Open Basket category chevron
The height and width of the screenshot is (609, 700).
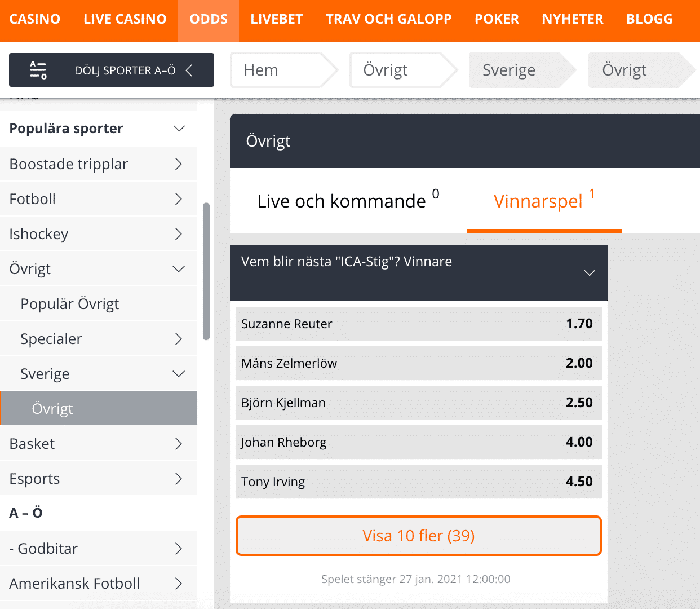(x=179, y=444)
